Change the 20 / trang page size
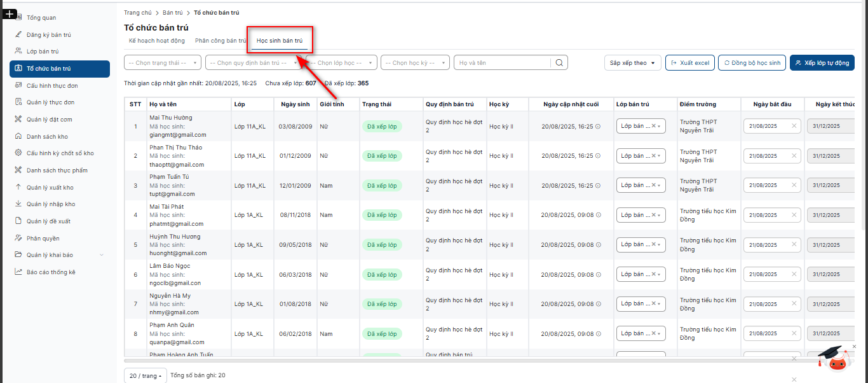Viewport: 868px width, 383px height. (x=145, y=376)
